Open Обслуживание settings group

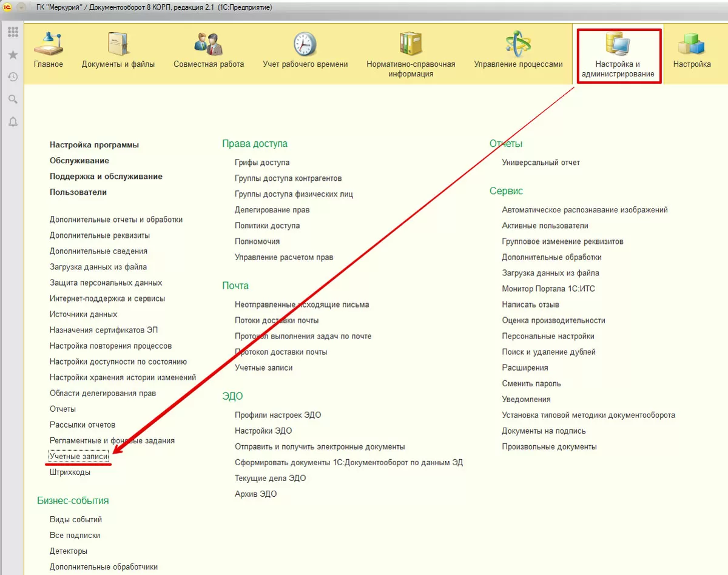click(x=79, y=161)
